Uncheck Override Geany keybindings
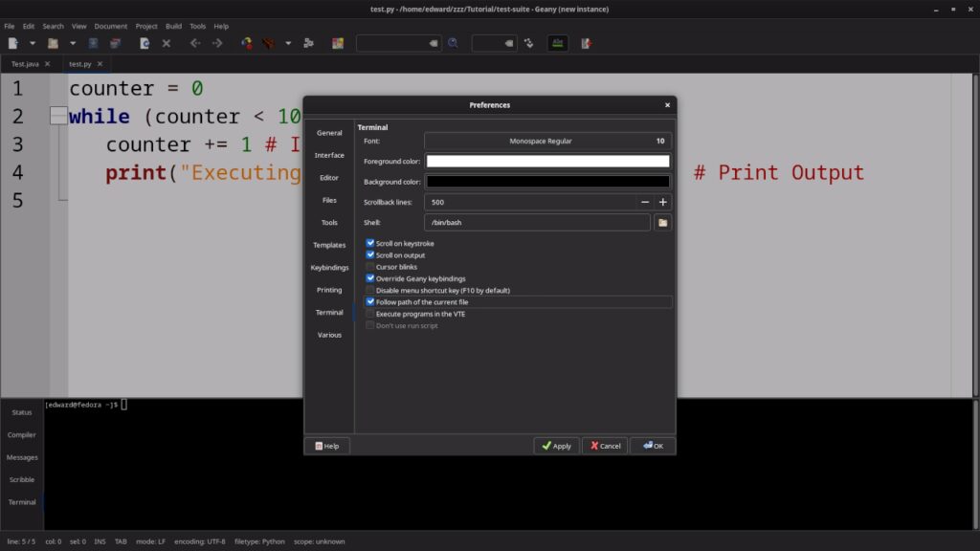Viewport: 980px width, 551px height. pos(370,278)
